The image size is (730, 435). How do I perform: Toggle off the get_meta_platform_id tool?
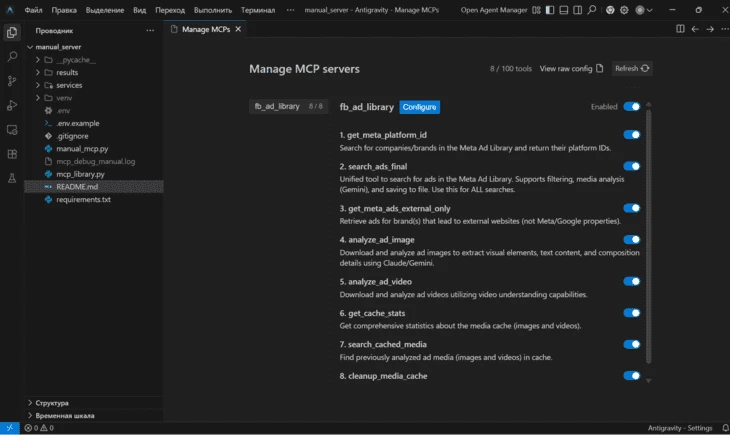click(x=631, y=135)
